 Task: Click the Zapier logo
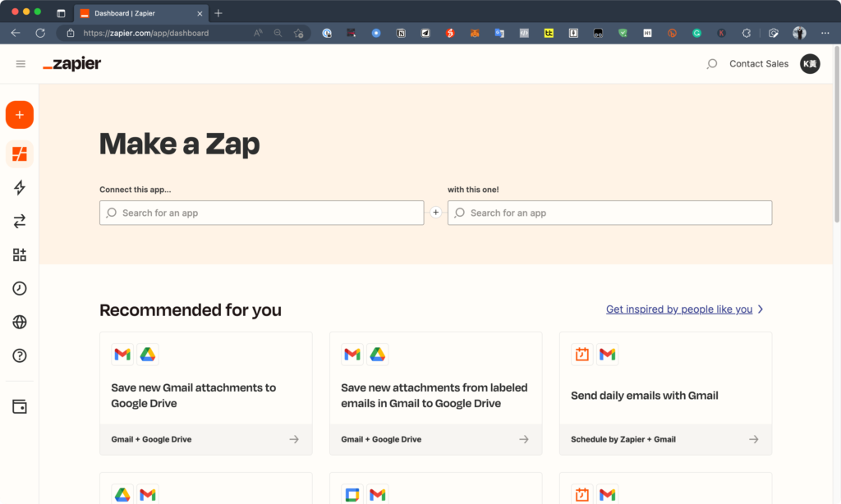(x=72, y=64)
